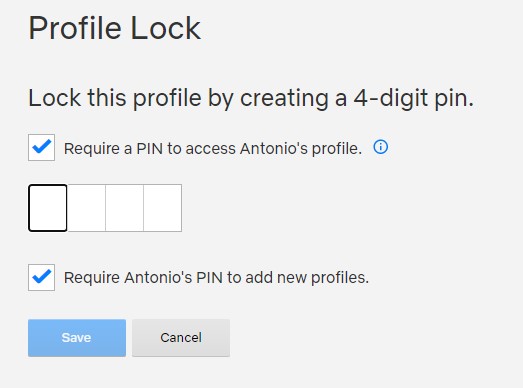
Task: Click the blue checkmark in the new profiles checkbox
Action: coord(42,277)
